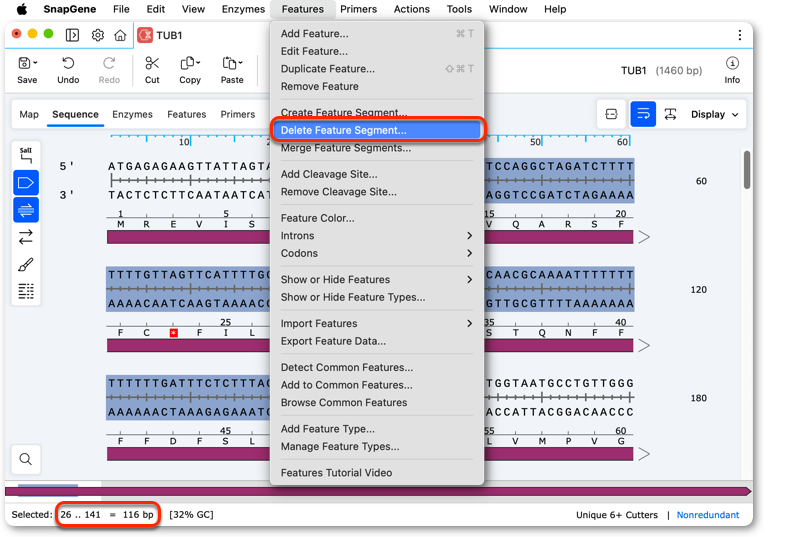Screen dimensions: 792x537
Task: Switch to the Enzymes tab
Action: tap(132, 115)
